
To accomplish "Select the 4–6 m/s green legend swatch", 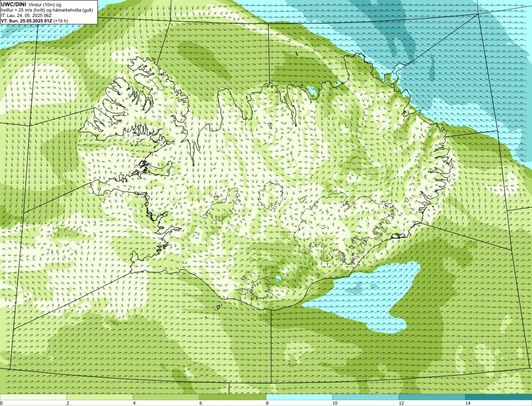I will (166, 397).
